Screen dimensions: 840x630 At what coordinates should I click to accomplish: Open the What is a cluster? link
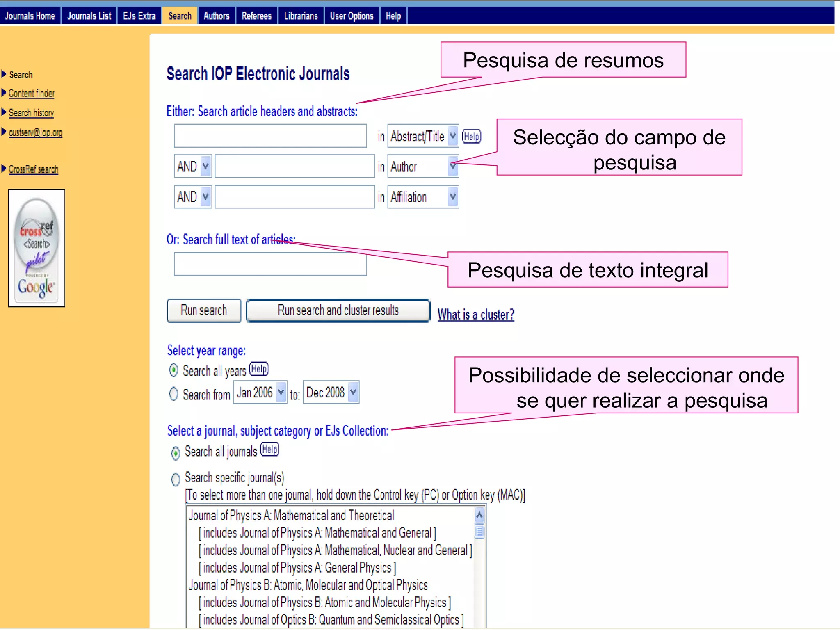476,315
